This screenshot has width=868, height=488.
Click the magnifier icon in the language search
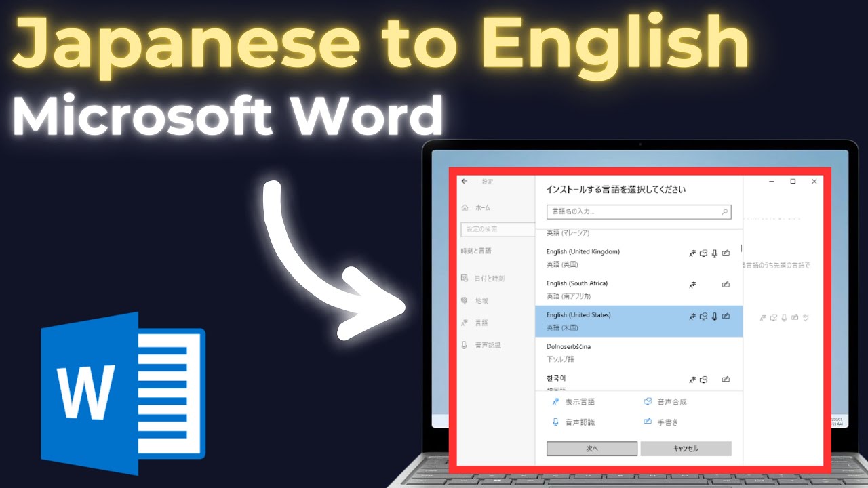[725, 212]
